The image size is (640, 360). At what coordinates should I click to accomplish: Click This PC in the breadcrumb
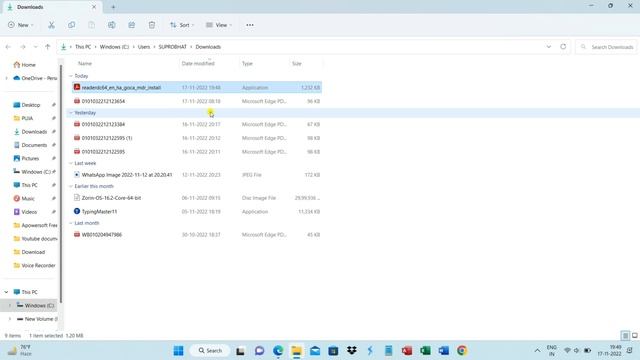point(83,47)
